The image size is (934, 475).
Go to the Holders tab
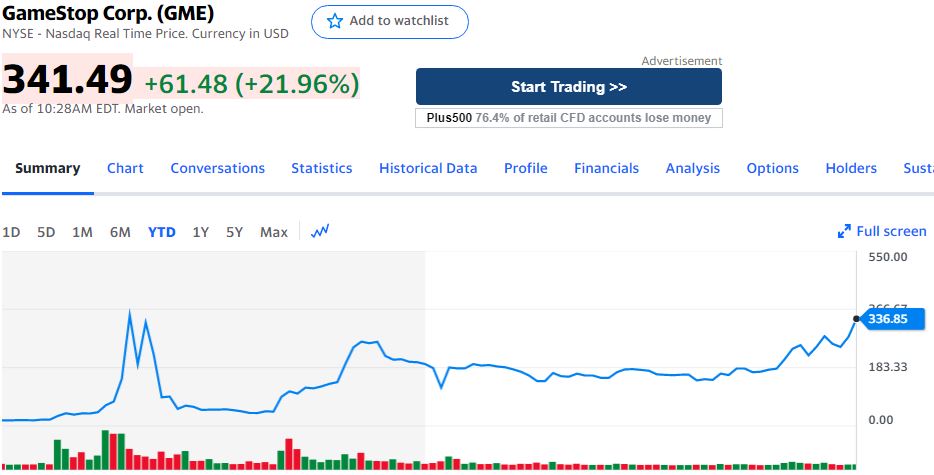tap(851, 169)
